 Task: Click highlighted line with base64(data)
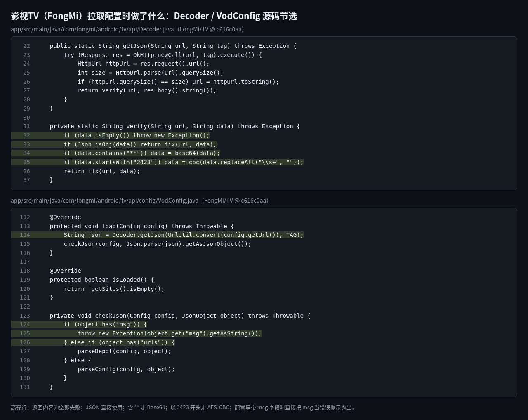coord(142,153)
